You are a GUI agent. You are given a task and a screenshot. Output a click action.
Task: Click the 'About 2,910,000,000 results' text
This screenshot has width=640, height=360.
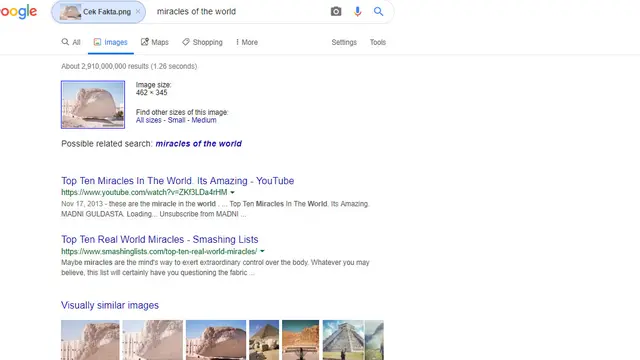129,66
